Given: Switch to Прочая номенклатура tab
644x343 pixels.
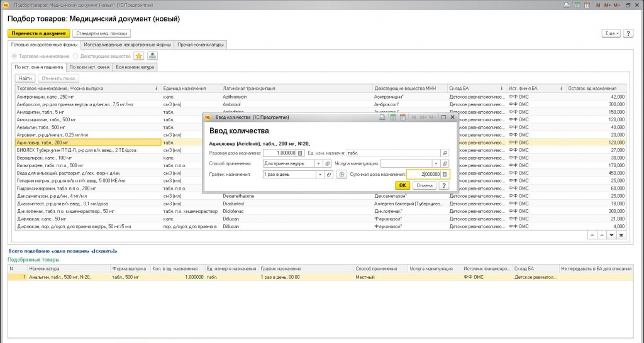Looking at the screenshot, I should point(201,45).
